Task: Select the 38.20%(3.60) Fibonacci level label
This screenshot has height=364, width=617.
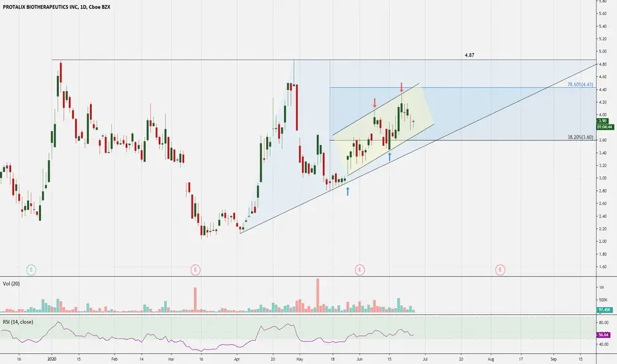Action: coord(580,138)
